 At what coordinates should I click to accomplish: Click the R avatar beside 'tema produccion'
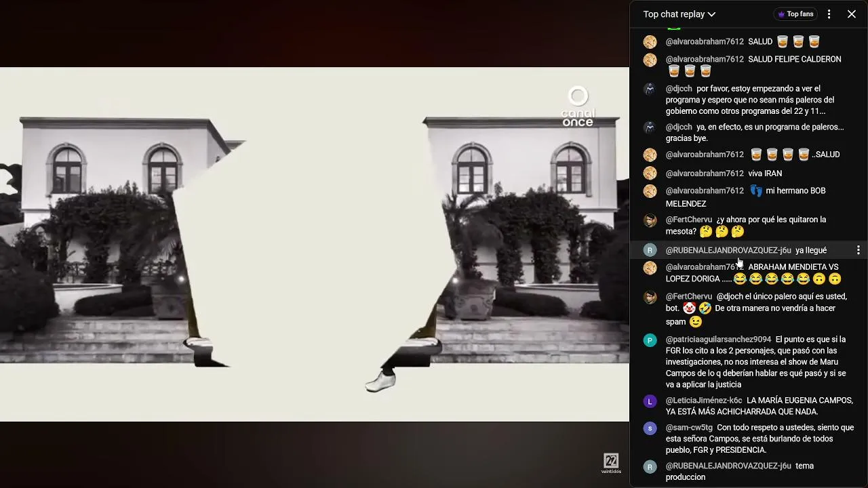650,466
